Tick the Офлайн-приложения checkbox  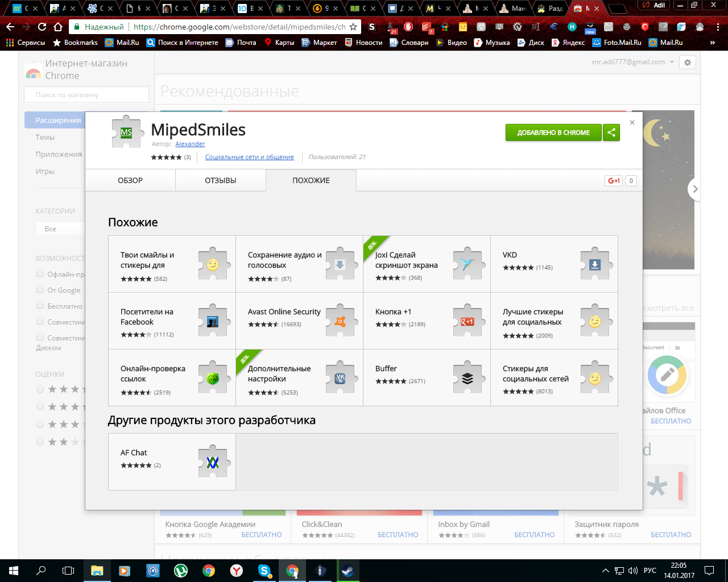[x=40, y=273]
